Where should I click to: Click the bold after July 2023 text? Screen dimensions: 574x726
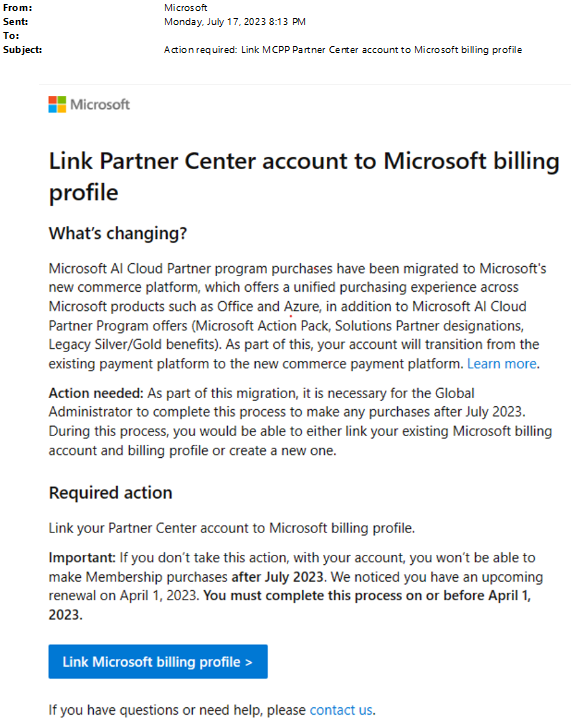click(277, 577)
